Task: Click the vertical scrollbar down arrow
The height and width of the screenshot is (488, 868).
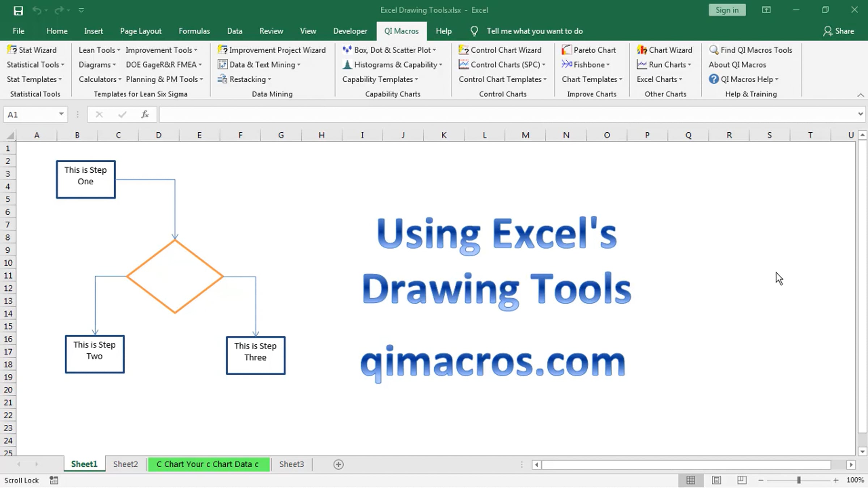Action: click(863, 451)
